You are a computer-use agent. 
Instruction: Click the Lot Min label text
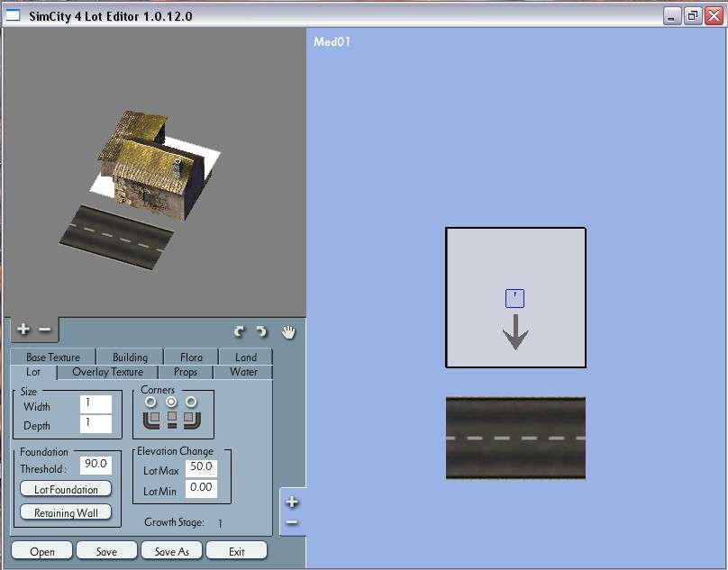(159, 491)
